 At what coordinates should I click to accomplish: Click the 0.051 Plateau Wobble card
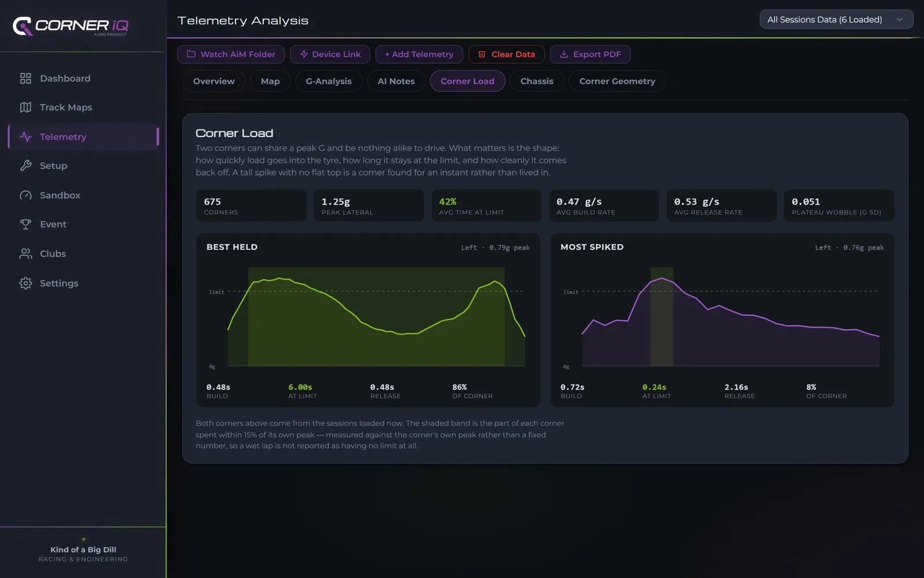click(x=839, y=205)
